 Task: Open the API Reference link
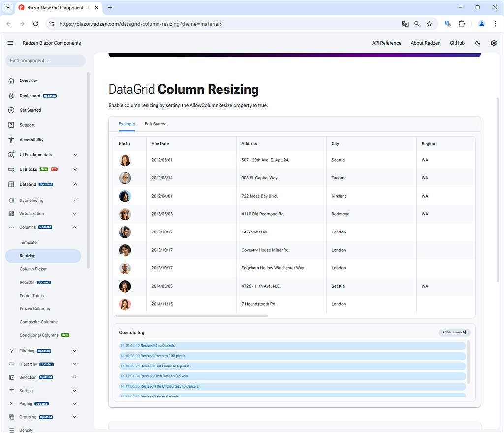386,43
